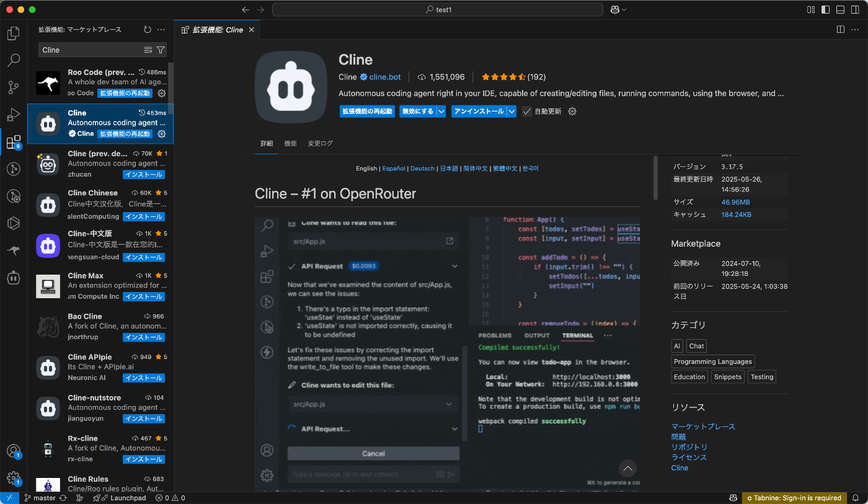Open Cline robot icon in activity bar
Viewport: 868px width, 504px height.
(x=14, y=278)
